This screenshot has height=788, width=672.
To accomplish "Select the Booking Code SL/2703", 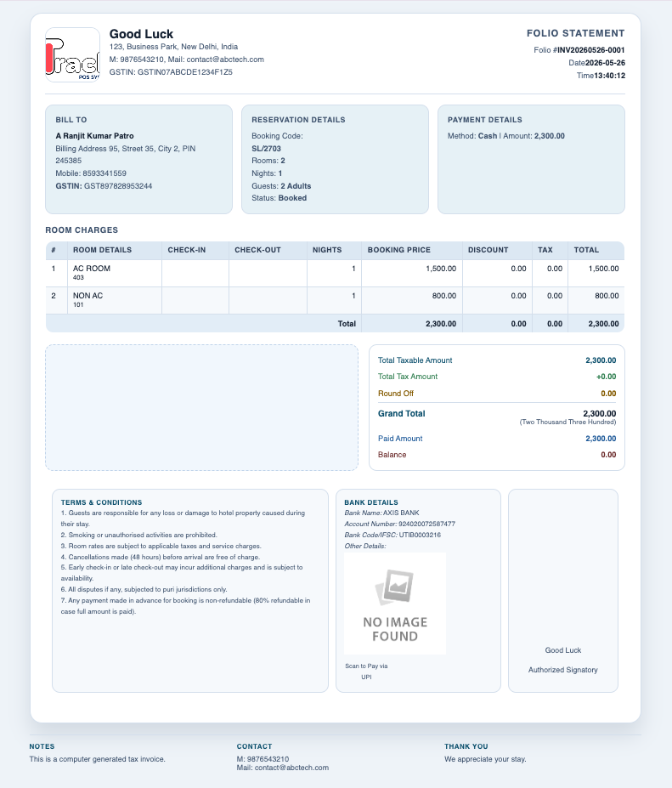I will click(x=266, y=148).
